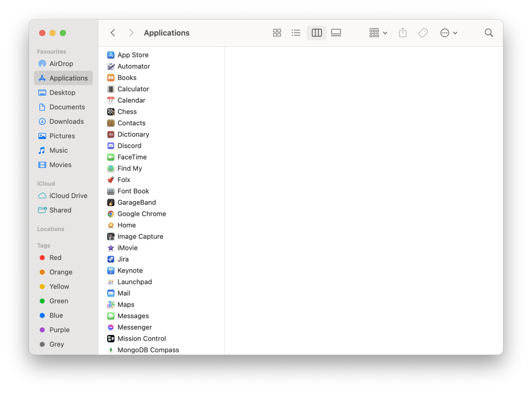This screenshot has width=532, height=393.
Task: Select Applications in the sidebar
Action: [63, 78]
